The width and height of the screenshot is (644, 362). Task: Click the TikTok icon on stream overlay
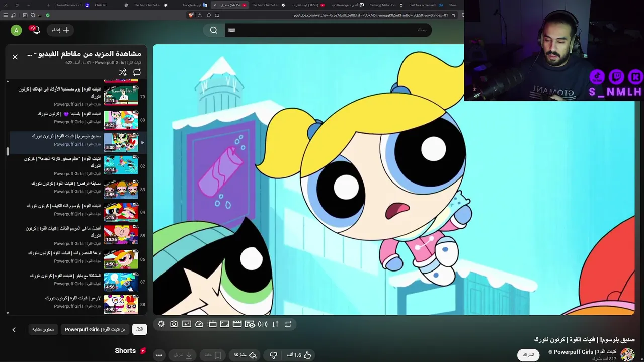coord(597,77)
